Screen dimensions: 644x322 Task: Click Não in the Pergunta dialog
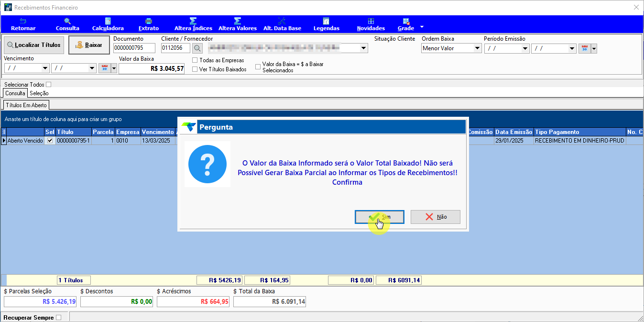click(x=436, y=217)
